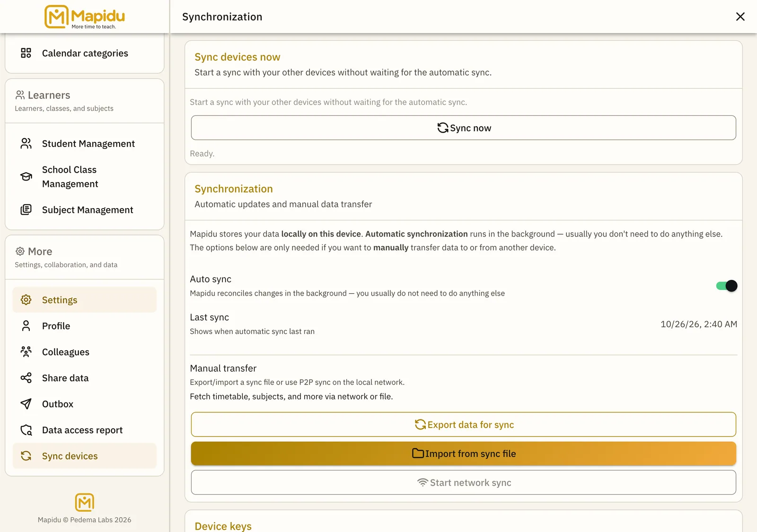Click the Outbox paper plane icon
This screenshot has width=757, height=532.
26,404
